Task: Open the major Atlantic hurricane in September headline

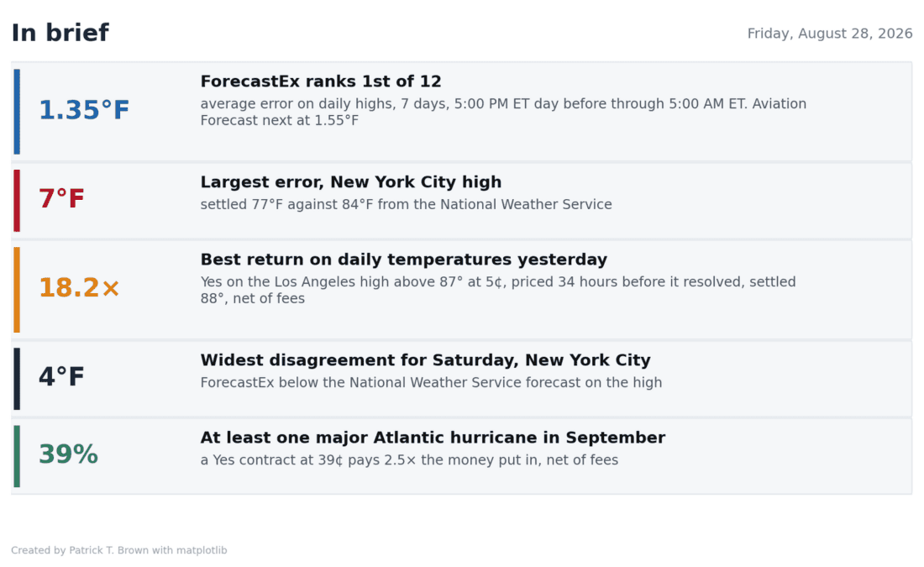Action: point(433,438)
